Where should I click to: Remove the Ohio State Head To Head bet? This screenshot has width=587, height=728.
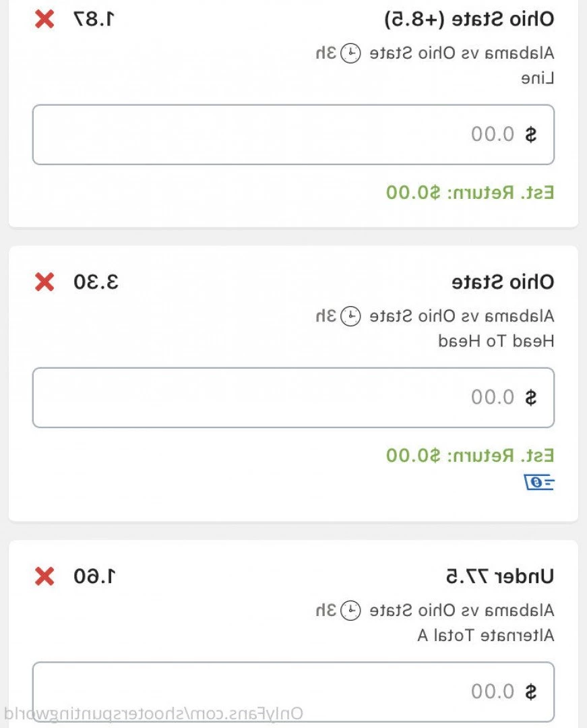44,282
